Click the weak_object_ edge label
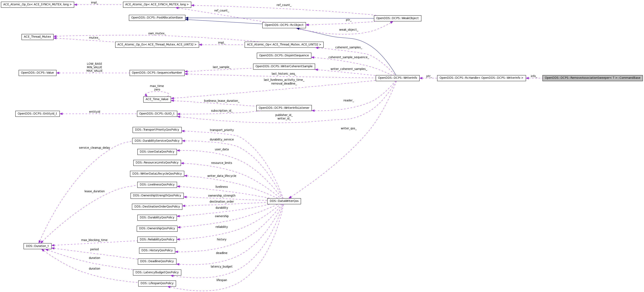The height and width of the screenshot is (292, 644). tap(348, 30)
